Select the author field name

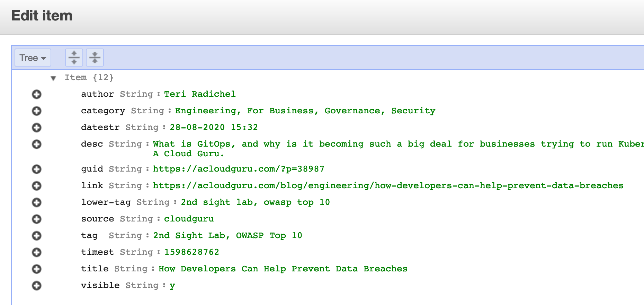[98, 94]
